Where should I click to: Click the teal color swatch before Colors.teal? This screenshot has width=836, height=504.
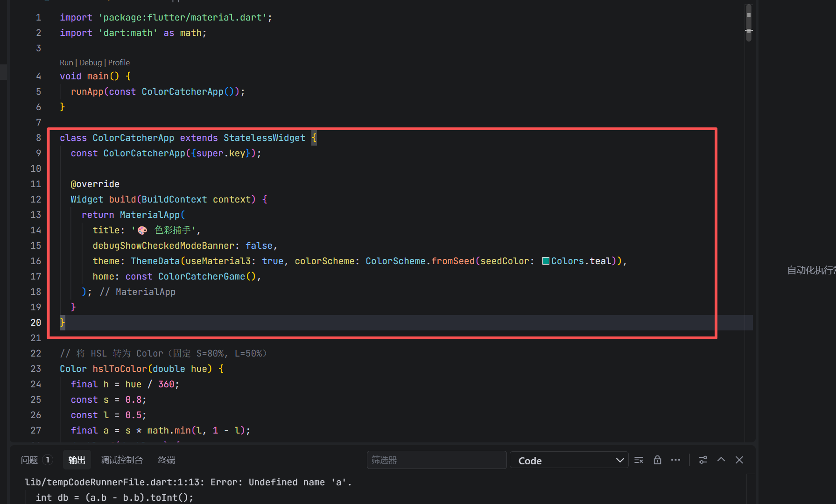(546, 261)
